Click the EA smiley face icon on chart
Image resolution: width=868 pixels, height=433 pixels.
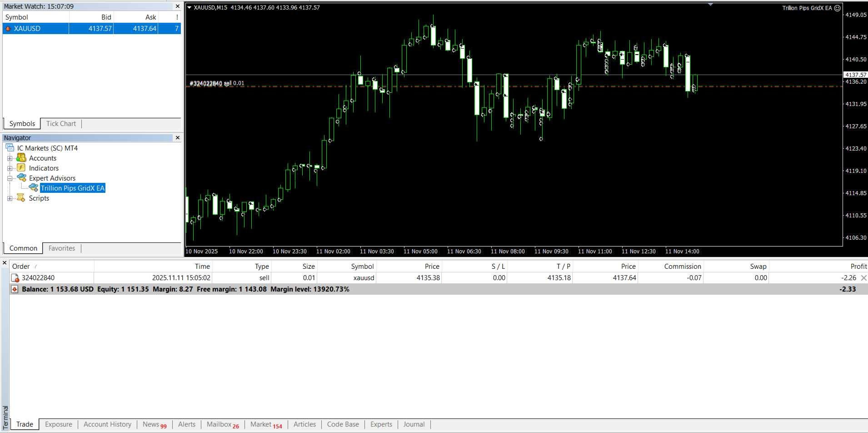838,8
